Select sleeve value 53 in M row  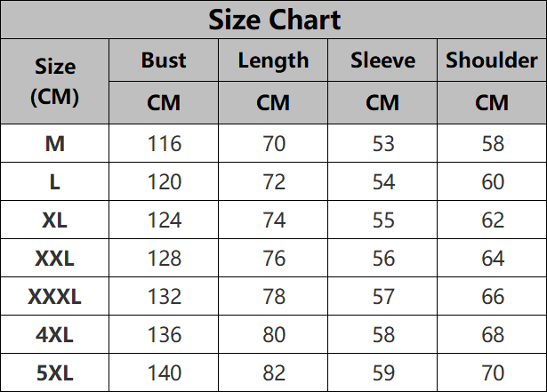tap(383, 143)
